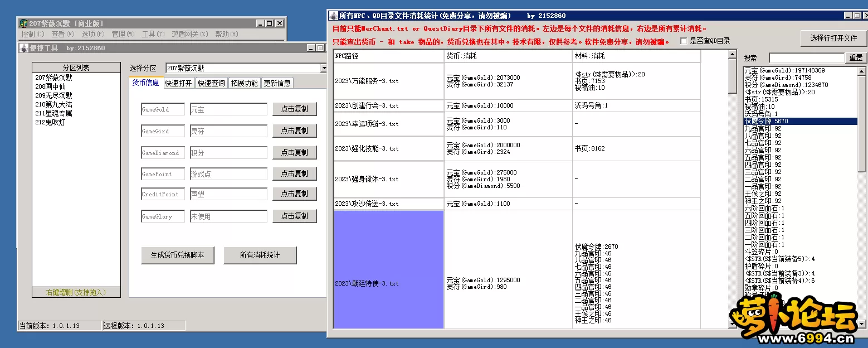
Task: Reset the search with the 重置 button
Action: point(856,58)
